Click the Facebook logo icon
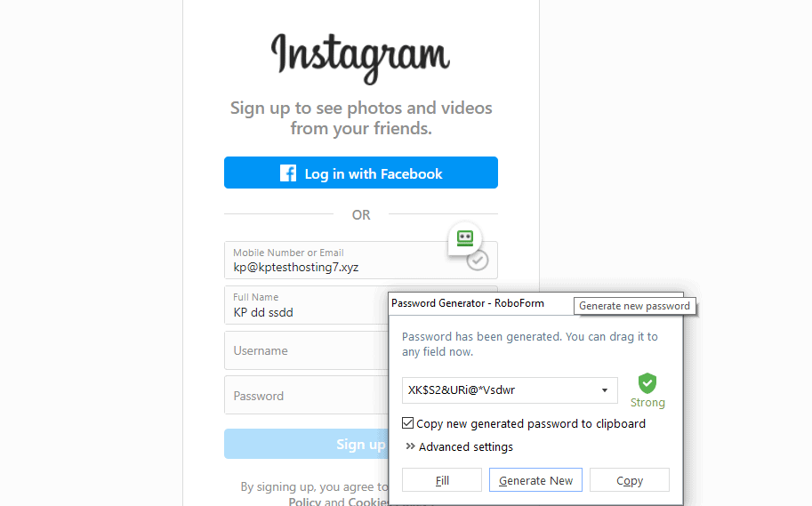The image size is (812, 506). 288,173
